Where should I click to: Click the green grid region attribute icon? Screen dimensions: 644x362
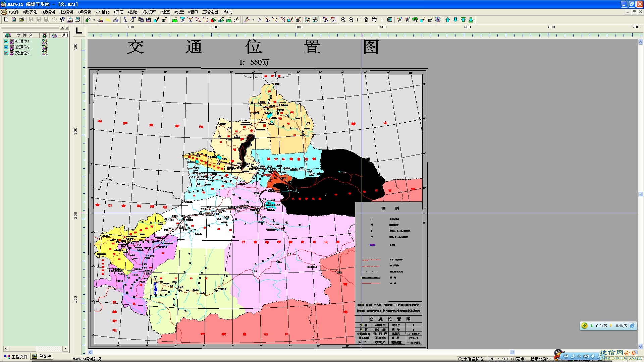221,20
